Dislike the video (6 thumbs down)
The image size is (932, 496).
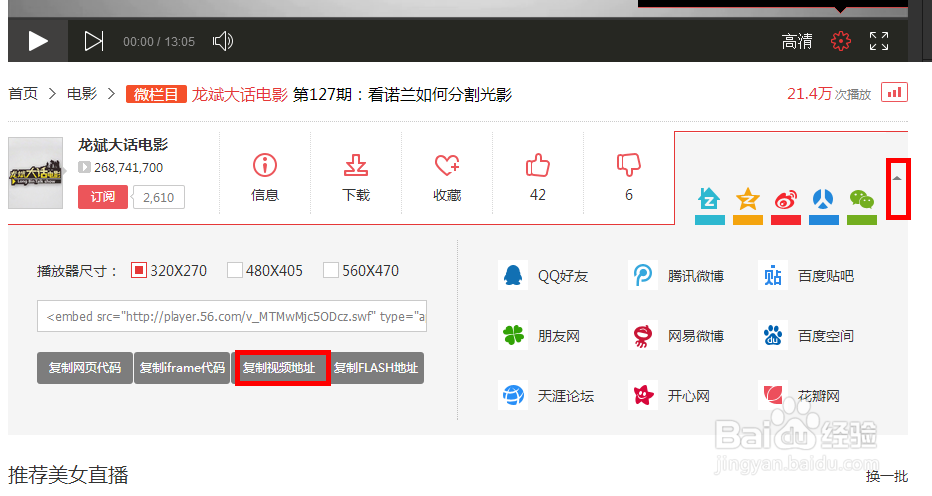[629, 177]
